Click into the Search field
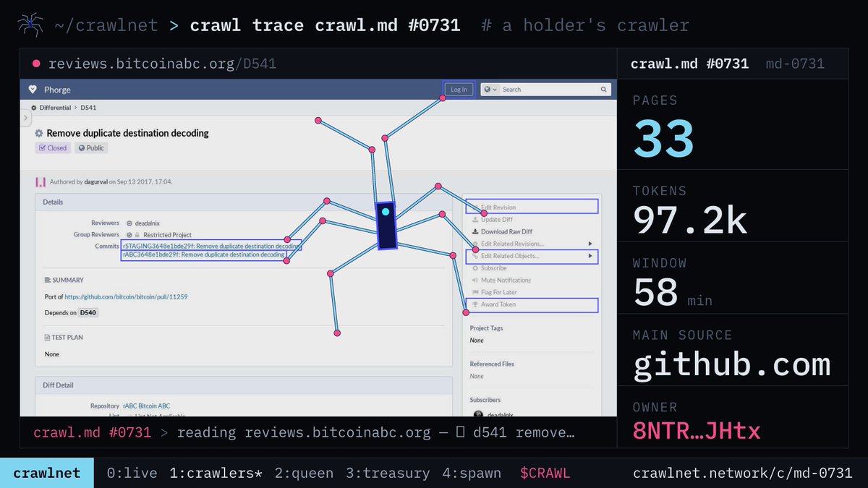868x488 pixels. 550,90
